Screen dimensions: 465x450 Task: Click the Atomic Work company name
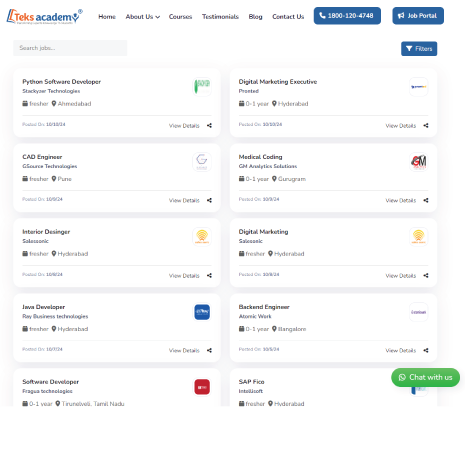point(255,316)
